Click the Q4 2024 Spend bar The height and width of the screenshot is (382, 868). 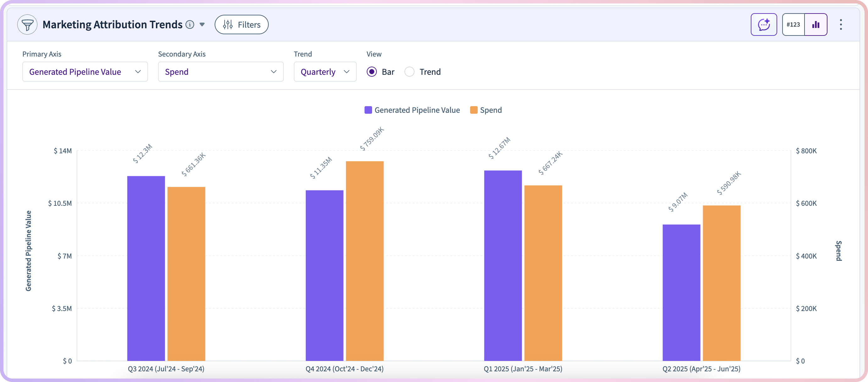pos(365,261)
